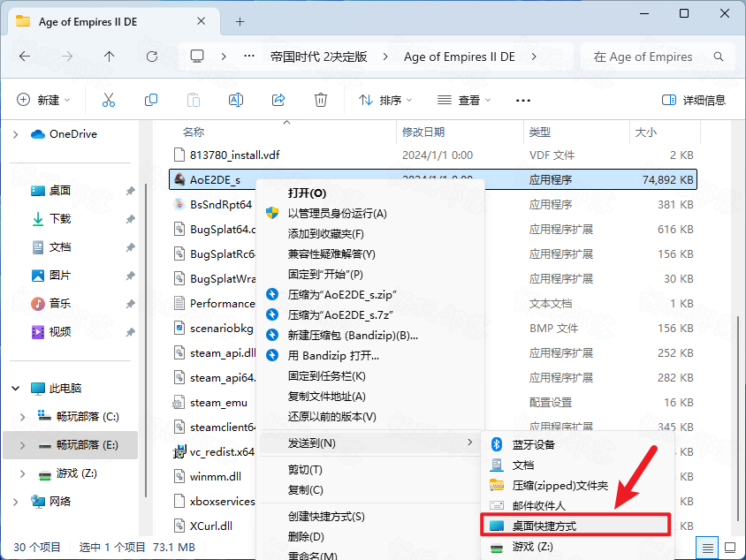Select 删除(D) in context menu
The height and width of the screenshot is (560, 746).
click(370, 537)
